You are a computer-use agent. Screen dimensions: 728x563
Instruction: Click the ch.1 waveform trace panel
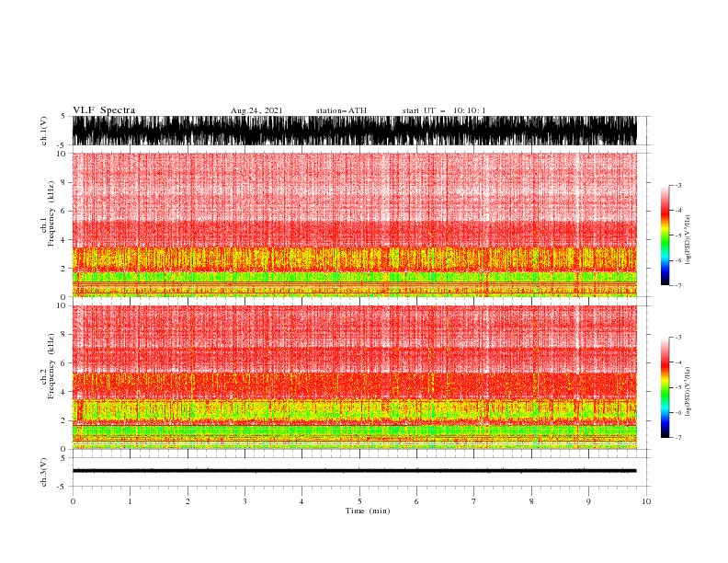[x=355, y=131]
